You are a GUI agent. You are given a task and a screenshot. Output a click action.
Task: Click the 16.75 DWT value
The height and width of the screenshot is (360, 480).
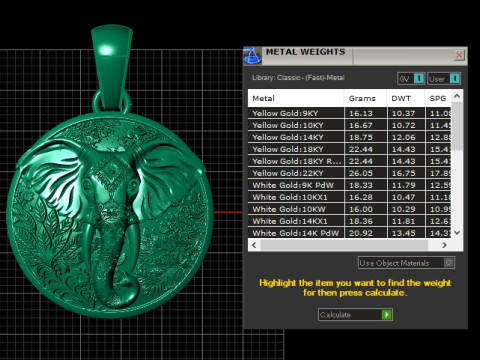coord(403,173)
